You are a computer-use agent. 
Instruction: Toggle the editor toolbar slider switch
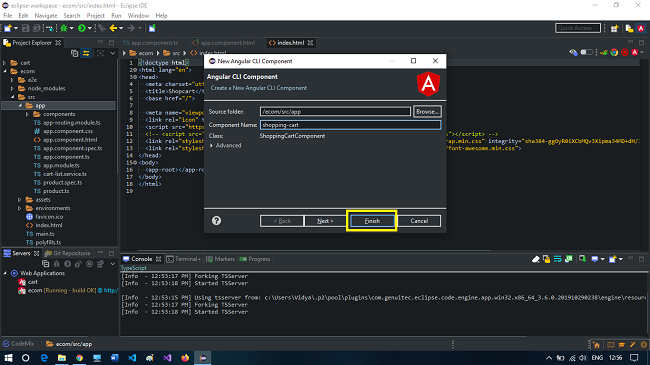tap(586, 52)
